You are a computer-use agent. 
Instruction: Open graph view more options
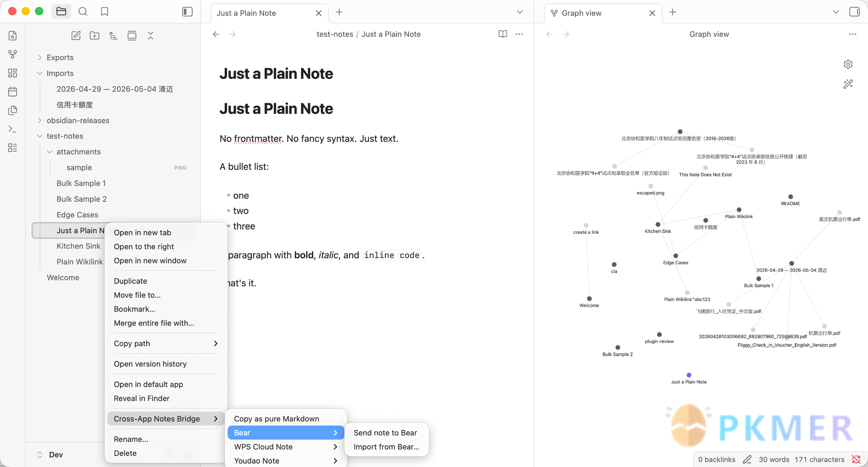point(852,34)
